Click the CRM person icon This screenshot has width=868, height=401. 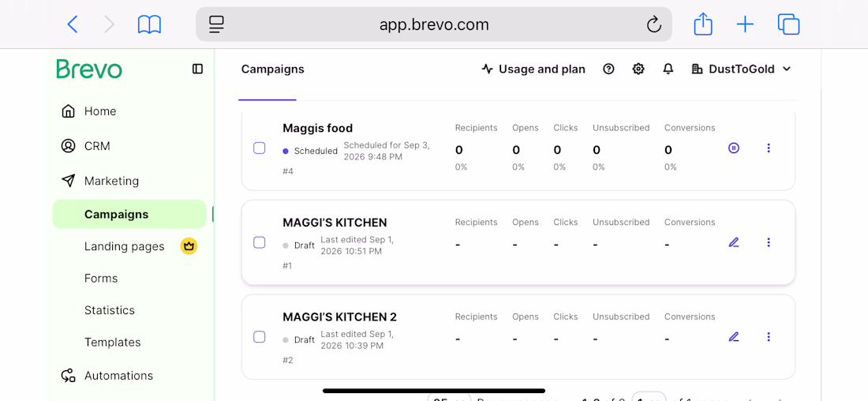coord(68,146)
